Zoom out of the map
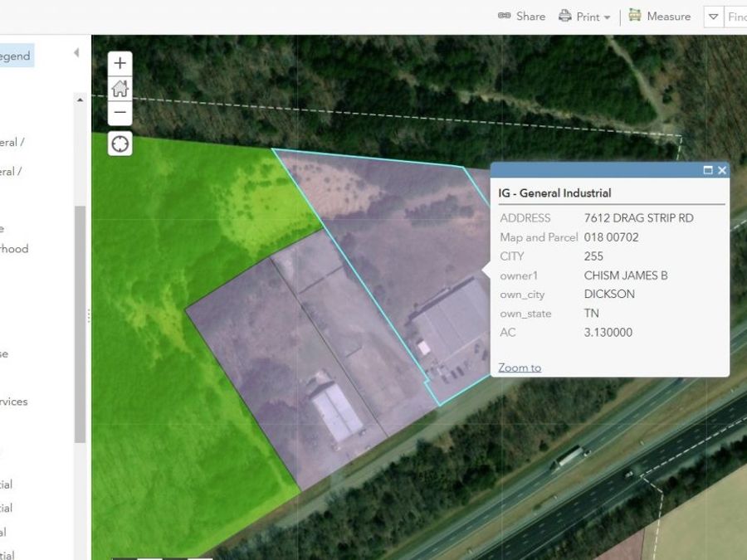The width and height of the screenshot is (747, 560). [120, 113]
